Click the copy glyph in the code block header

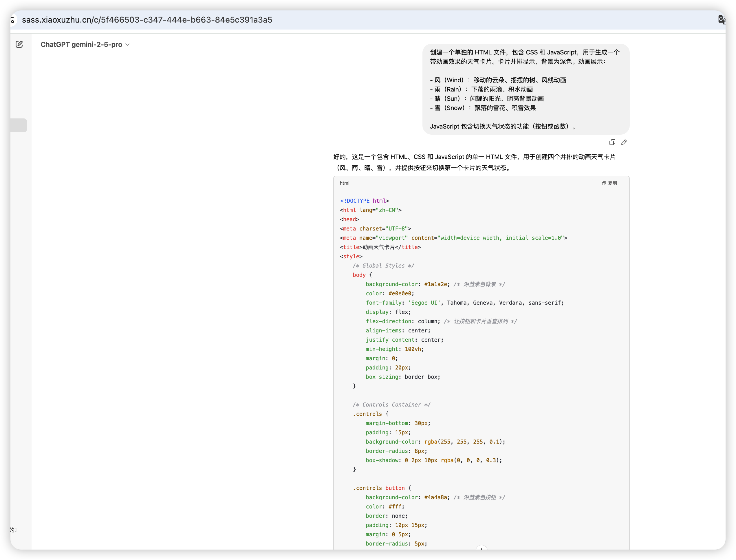pyautogui.click(x=604, y=183)
